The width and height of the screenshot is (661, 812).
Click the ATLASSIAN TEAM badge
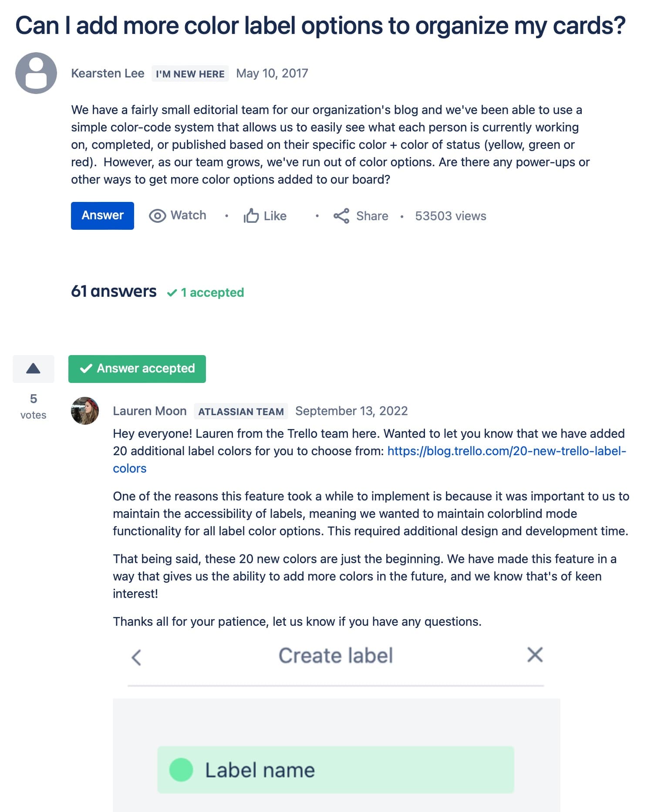(x=241, y=411)
